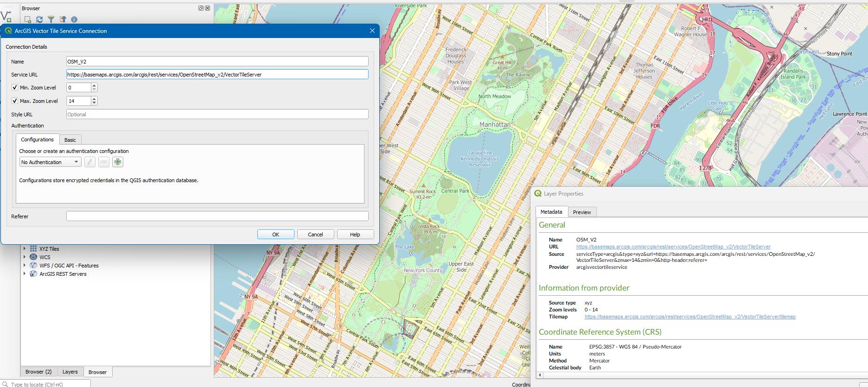Viewport: 868px width, 387px height.
Task: Click the QGIS logo in the connection dialog title
Action: [x=8, y=31]
